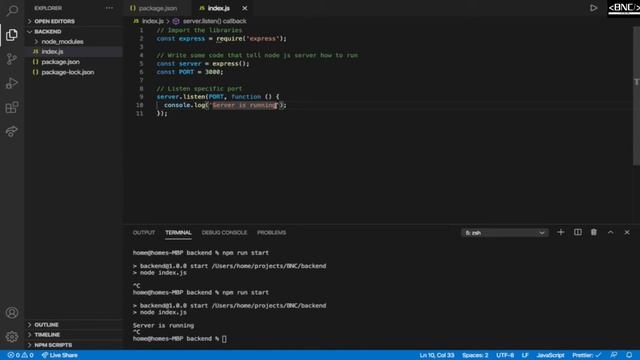Click Ln 10, Col 33 status item
The image size is (640, 360).
click(437, 355)
